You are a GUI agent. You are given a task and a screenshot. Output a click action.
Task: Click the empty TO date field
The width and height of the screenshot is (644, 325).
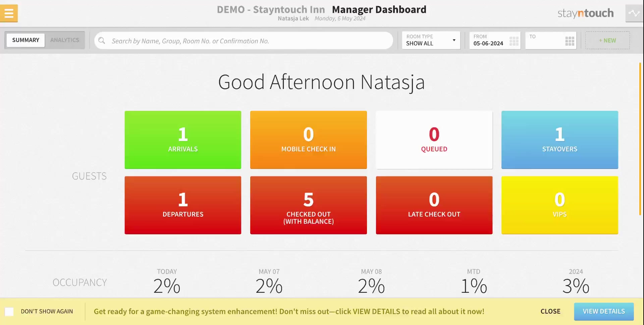coord(551,40)
